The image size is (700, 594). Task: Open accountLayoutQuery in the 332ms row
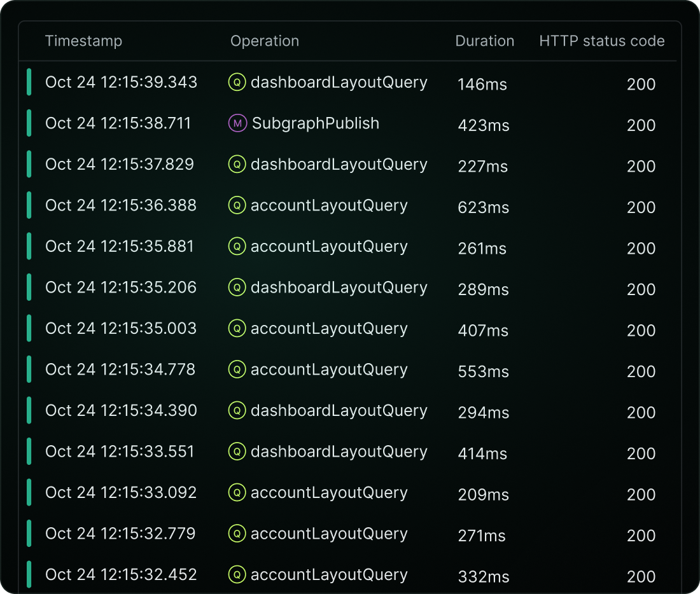pyautogui.click(x=329, y=576)
